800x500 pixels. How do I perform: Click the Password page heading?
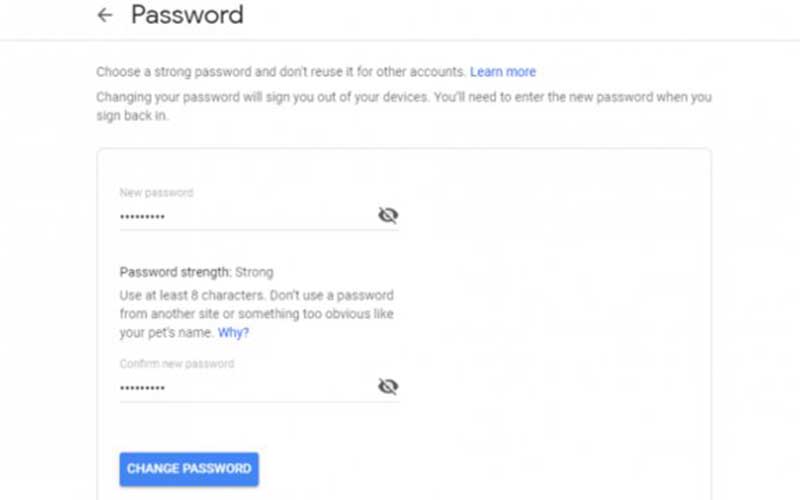187,15
